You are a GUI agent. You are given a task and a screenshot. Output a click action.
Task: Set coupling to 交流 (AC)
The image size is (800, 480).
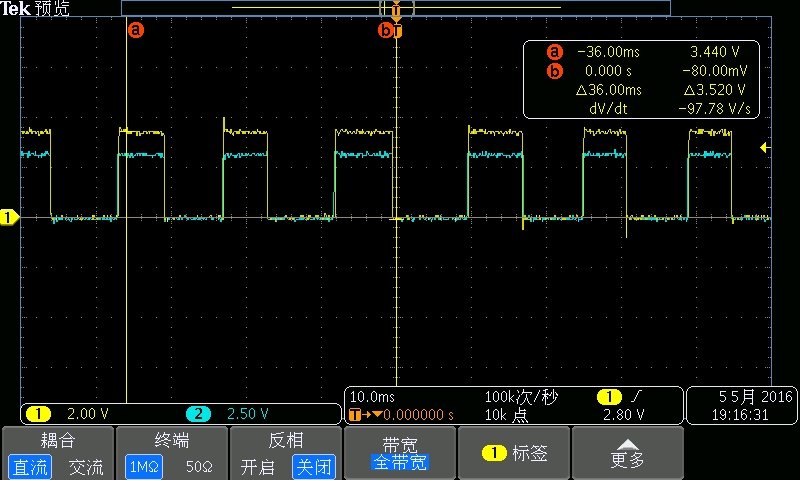tap(86, 467)
